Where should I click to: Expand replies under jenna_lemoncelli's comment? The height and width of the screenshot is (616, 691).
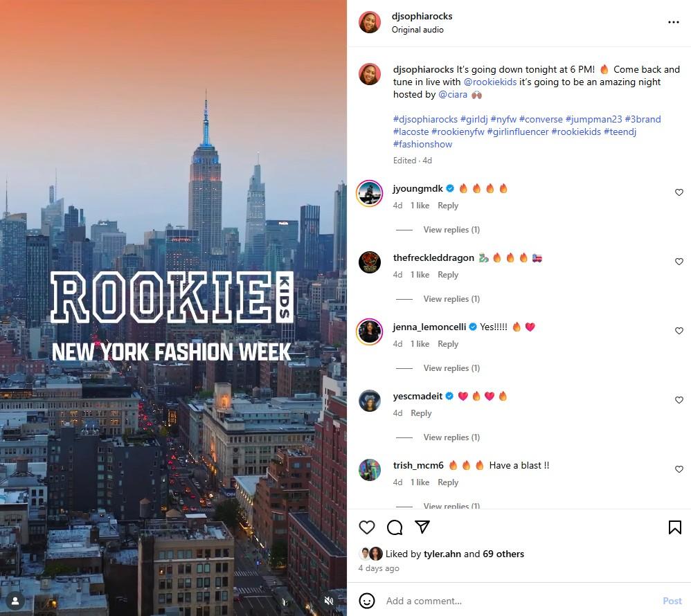[451, 368]
